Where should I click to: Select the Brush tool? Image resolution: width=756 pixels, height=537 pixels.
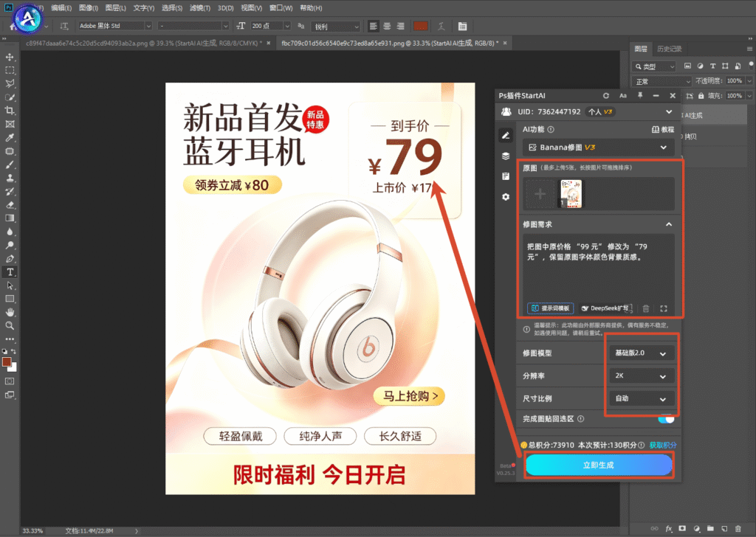click(x=10, y=164)
